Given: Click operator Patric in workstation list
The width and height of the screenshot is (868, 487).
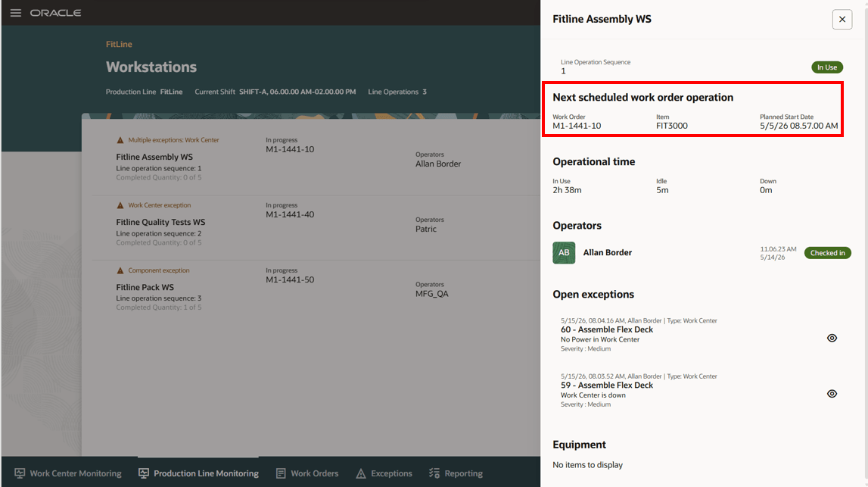Looking at the screenshot, I should click(x=426, y=229).
